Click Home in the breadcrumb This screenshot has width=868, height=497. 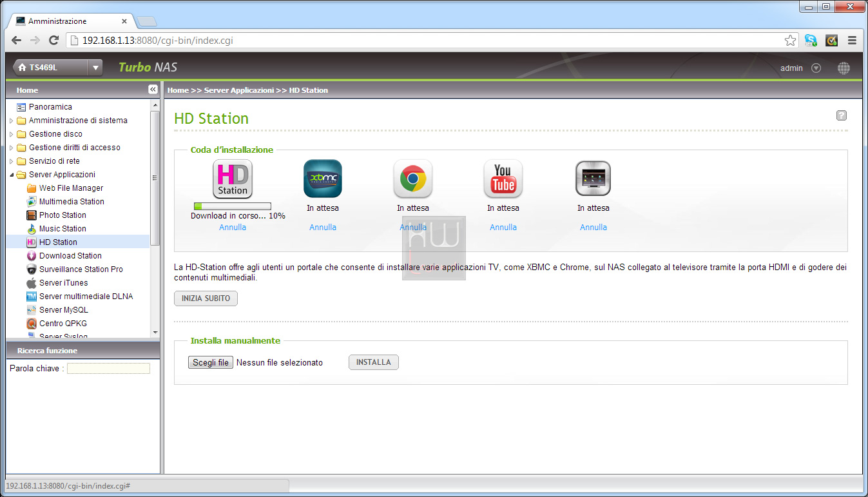[178, 90]
